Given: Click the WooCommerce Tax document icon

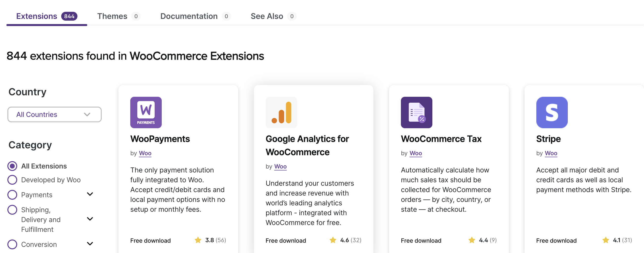Looking at the screenshot, I should point(416,112).
